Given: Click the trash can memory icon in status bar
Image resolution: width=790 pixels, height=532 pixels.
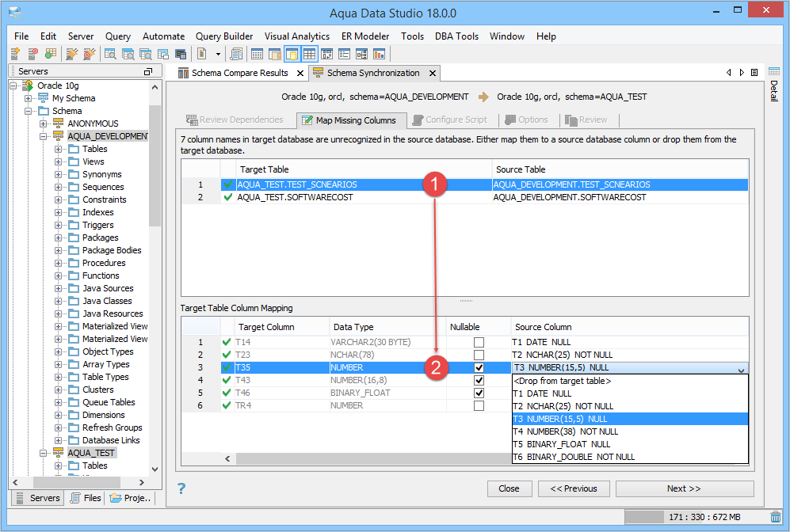Looking at the screenshot, I should pyautogui.click(x=776, y=517).
